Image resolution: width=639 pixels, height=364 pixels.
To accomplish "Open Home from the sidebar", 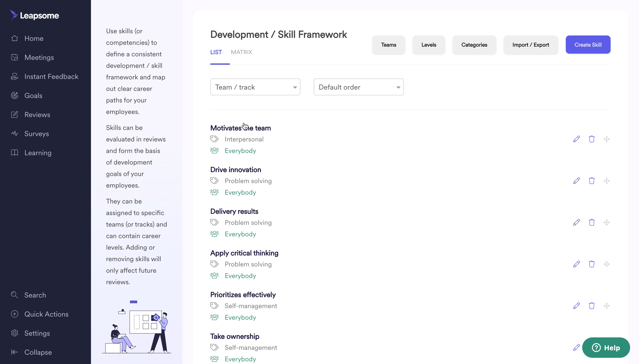I will coord(34,38).
